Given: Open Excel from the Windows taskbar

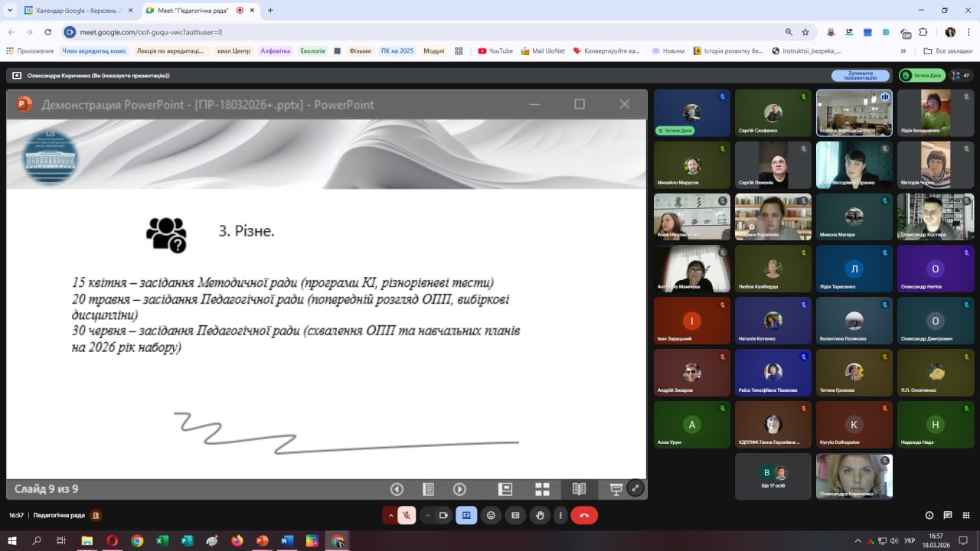Looking at the screenshot, I should click(162, 540).
